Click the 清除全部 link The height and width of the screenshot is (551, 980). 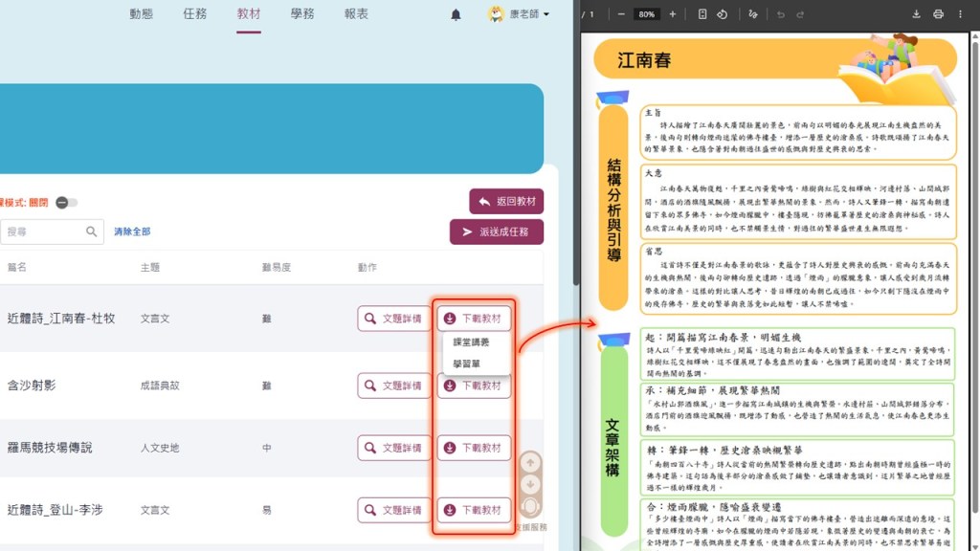[132, 231]
